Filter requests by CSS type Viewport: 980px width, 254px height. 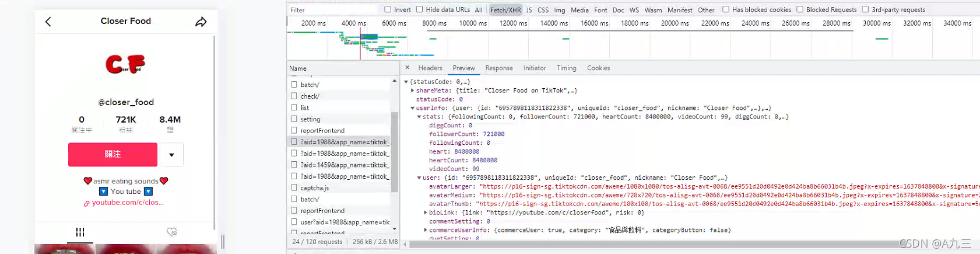point(543,10)
